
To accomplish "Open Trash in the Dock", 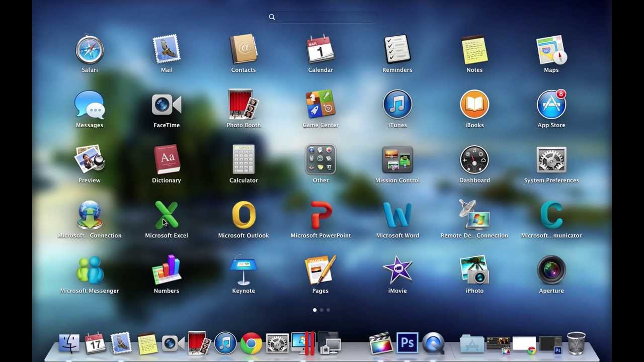I will pos(576,343).
